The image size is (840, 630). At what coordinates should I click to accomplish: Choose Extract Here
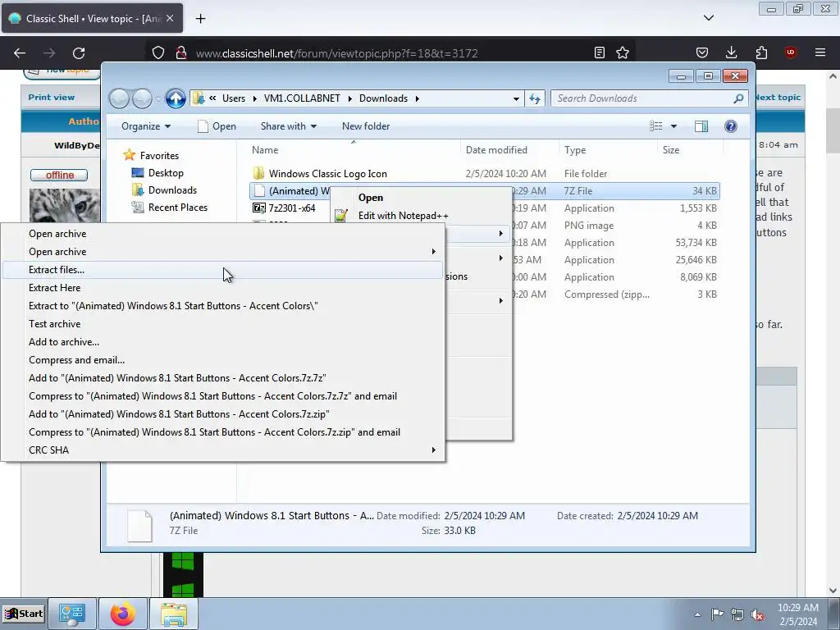click(x=222, y=288)
